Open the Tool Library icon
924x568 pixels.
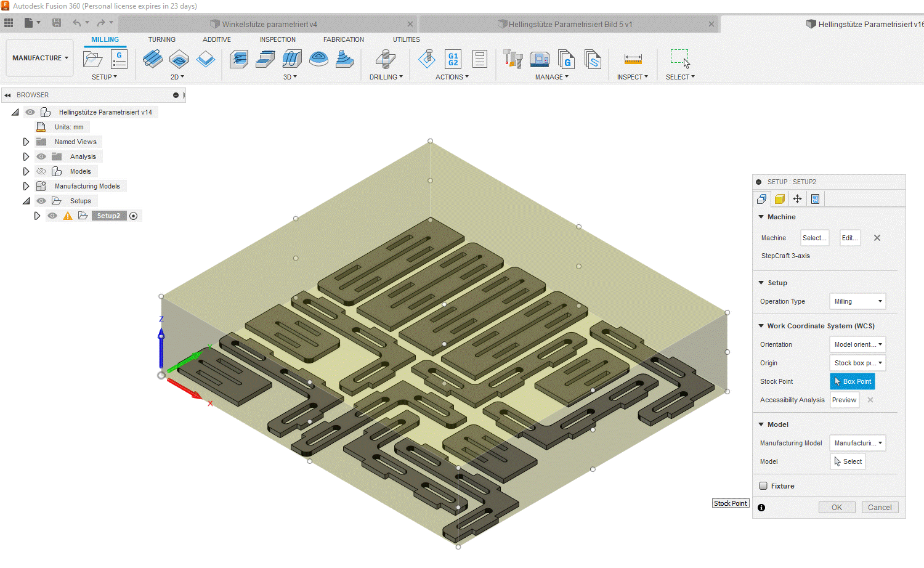coord(513,60)
